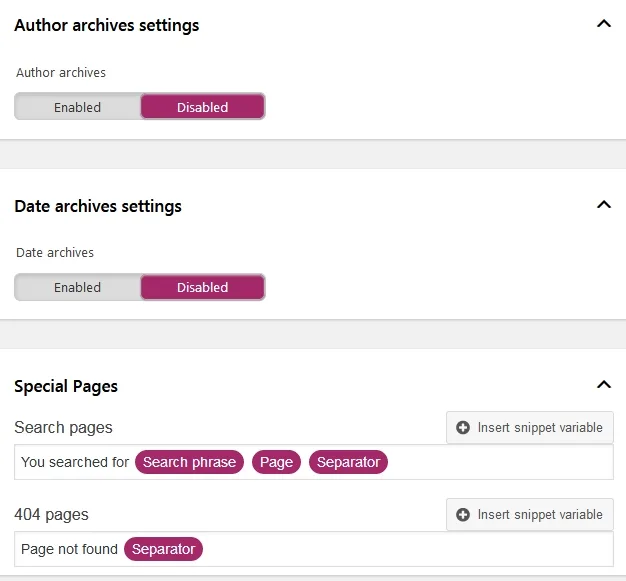Click the plus icon beside Search pages snippet variable
The image size is (626, 581).
463,427
